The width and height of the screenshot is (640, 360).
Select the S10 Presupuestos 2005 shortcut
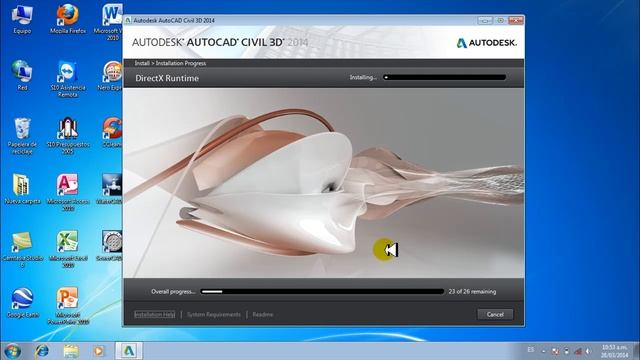[x=68, y=136]
